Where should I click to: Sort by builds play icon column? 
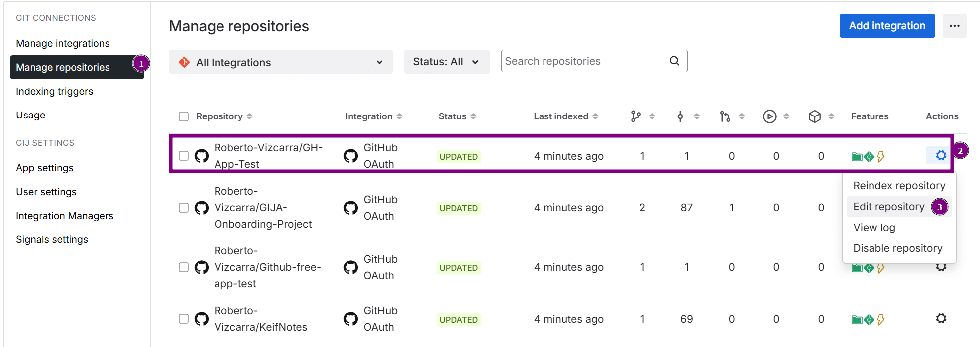769,116
